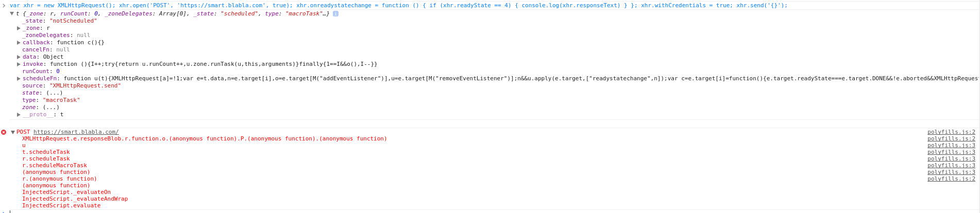Viewport: 980px width, 213px height.
Task: Collapse the POST error stack trace
Action: 13,132
